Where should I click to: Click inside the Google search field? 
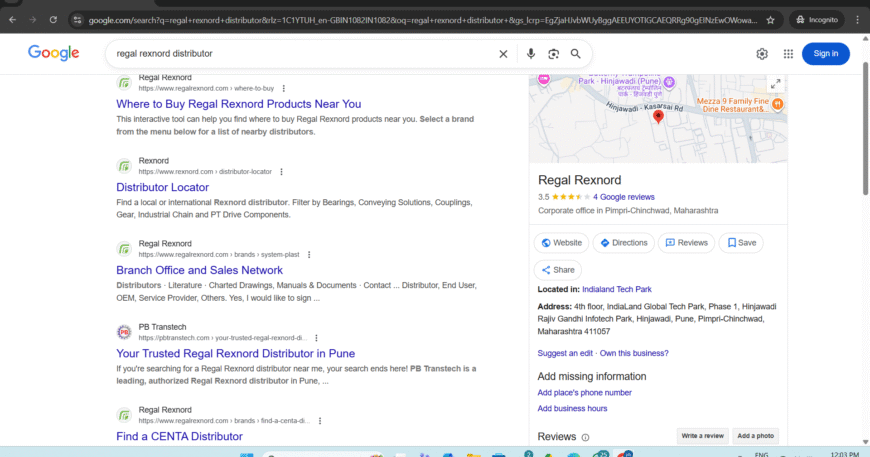pyautogui.click(x=300, y=54)
